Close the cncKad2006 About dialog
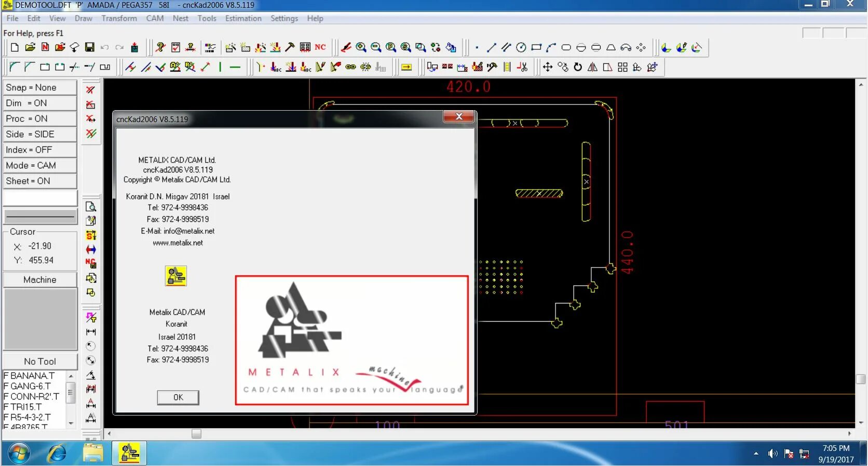 coord(459,117)
